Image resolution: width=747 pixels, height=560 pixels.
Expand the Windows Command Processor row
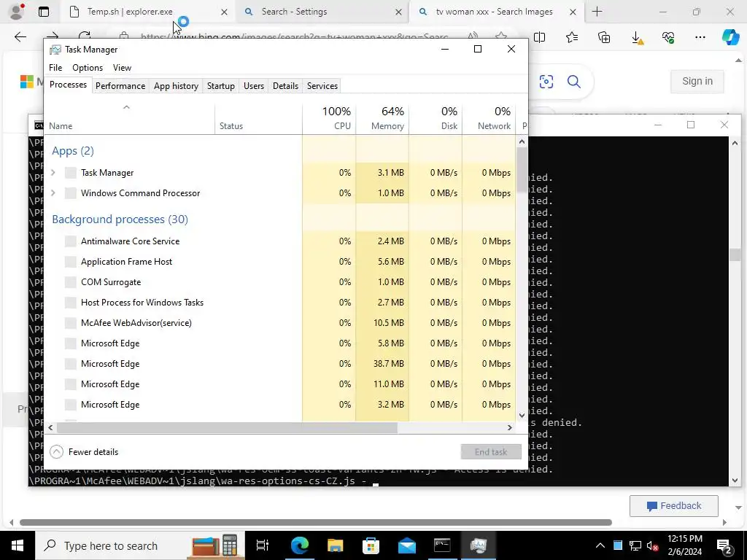coord(53,193)
